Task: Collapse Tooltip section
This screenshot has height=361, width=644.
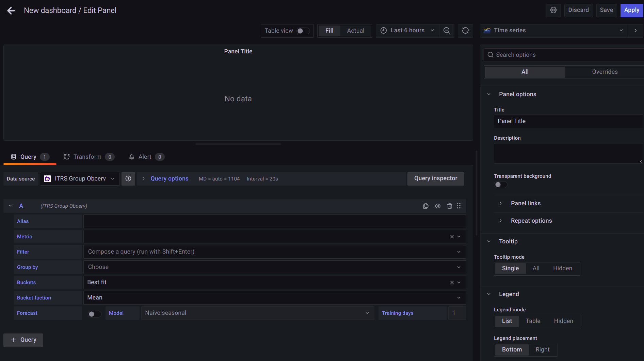Action: tap(508, 241)
